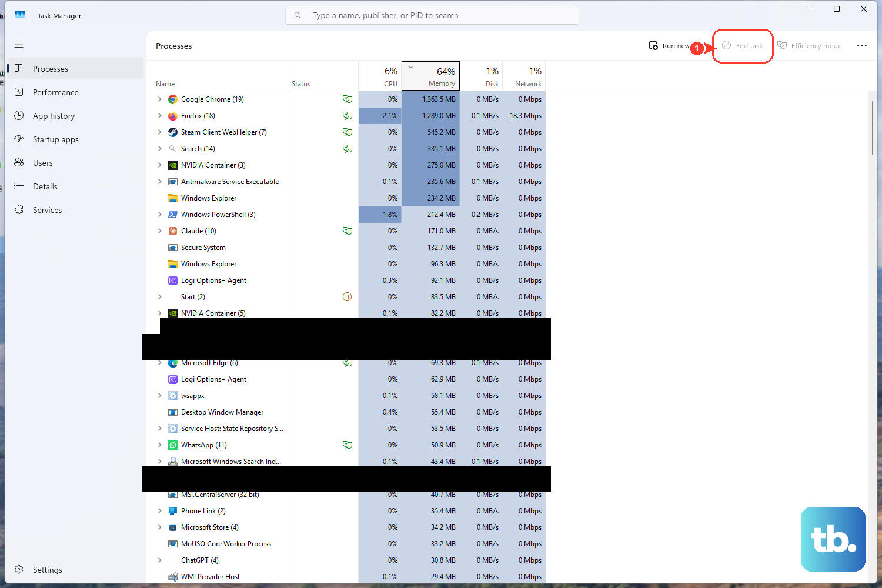
Task: Click the Steam Client WebHelper icon
Action: [x=173, y=132]
